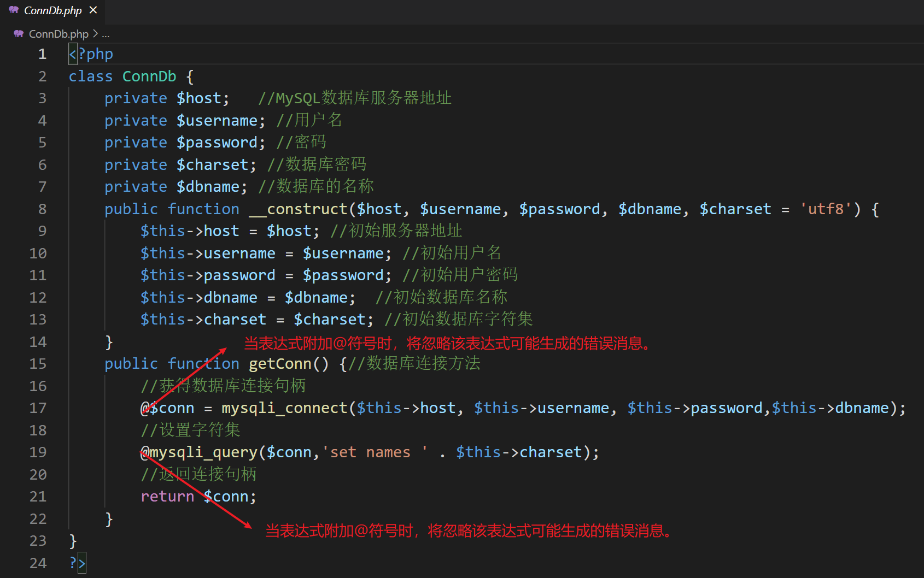Open the breadcrumb ellipsis symbol list

(x=106, y=34)
